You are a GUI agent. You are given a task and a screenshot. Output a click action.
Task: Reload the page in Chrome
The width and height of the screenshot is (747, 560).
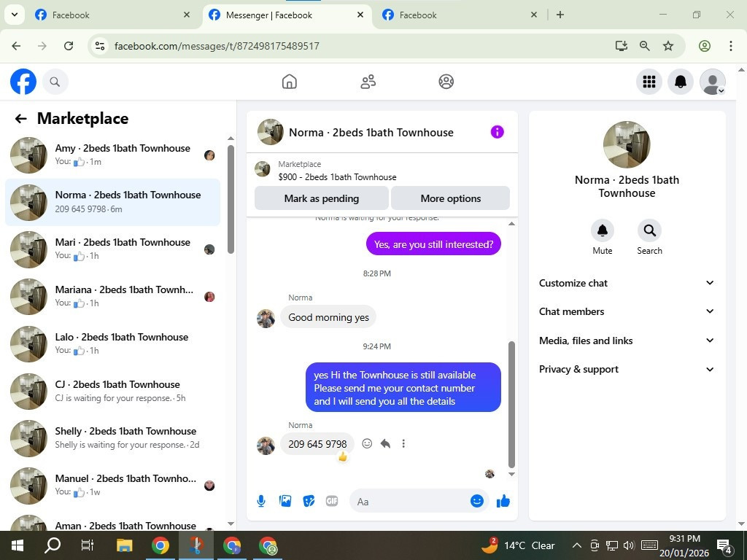69,46
